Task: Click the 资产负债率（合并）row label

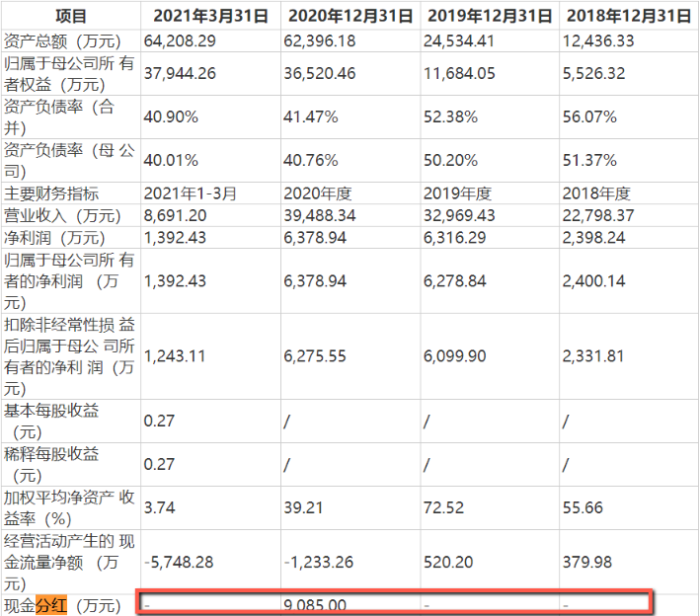Action: [59, 116]
